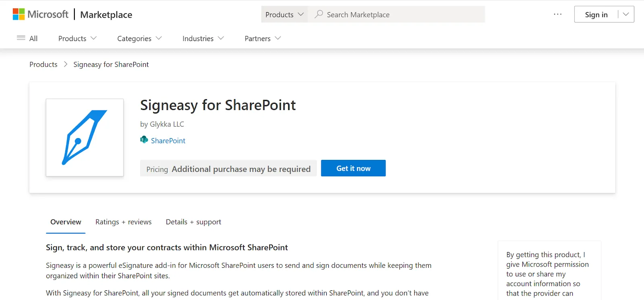The width and height of the screenshot is (644, 300).
Task: Focus the Search Marketplace field
Action: (x=396, y=14)
